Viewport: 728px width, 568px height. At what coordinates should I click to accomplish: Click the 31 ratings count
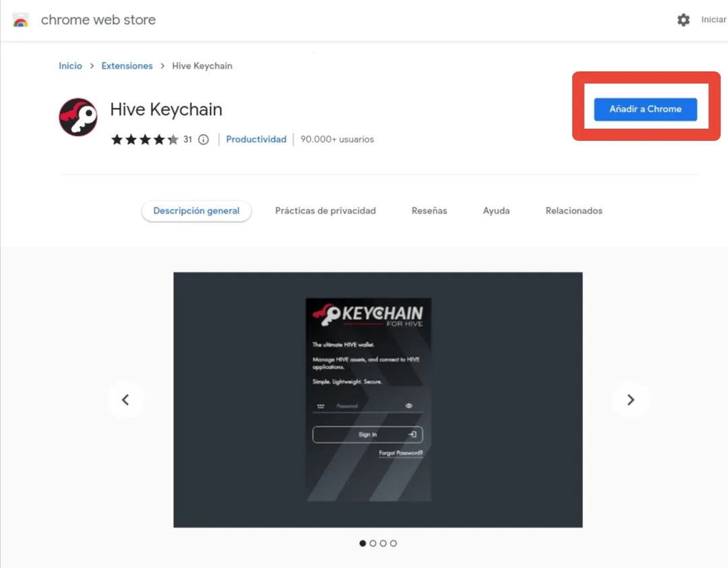[x=187, y=139]
